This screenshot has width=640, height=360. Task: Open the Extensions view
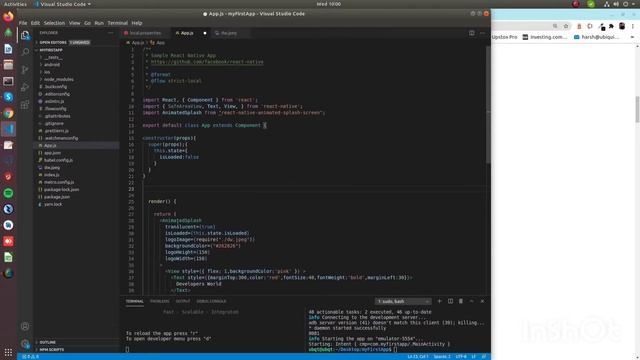point(25,104)
